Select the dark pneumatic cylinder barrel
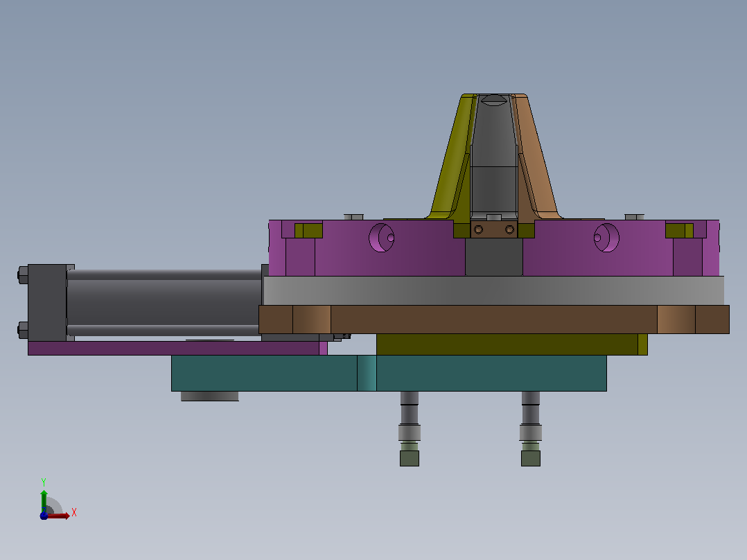Image resolution: width=747 pixels, height=560 pixels. 164,302
